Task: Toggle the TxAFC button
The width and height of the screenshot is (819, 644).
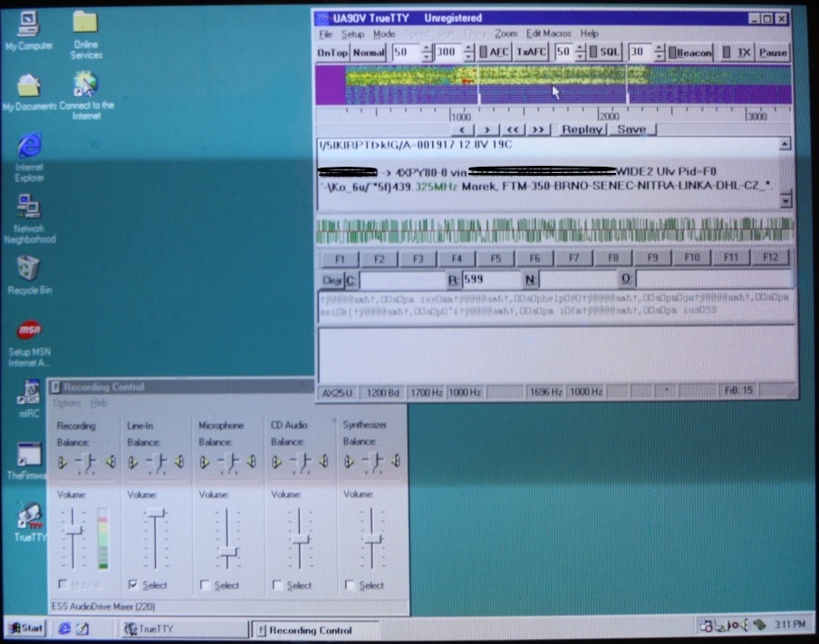Action: 531,53
